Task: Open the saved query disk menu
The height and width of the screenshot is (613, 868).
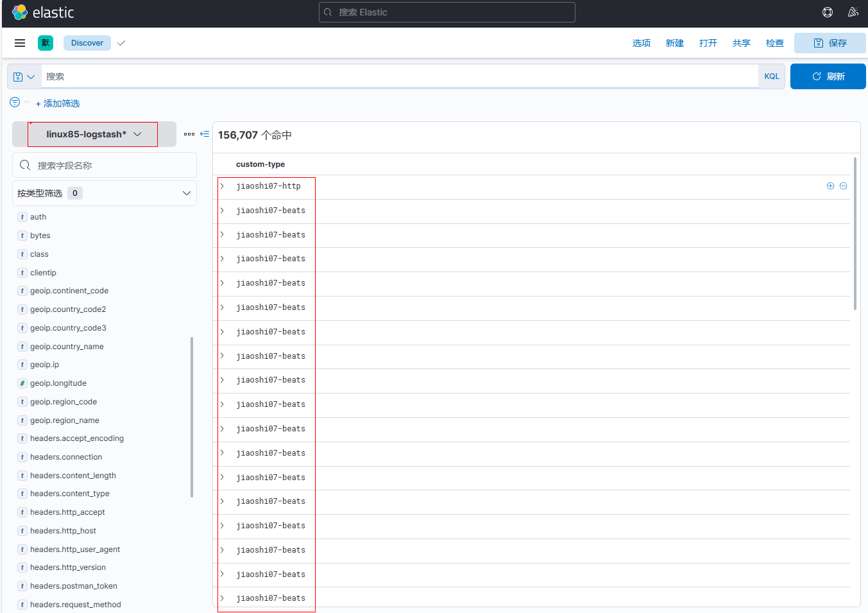Action: point(24,76)
